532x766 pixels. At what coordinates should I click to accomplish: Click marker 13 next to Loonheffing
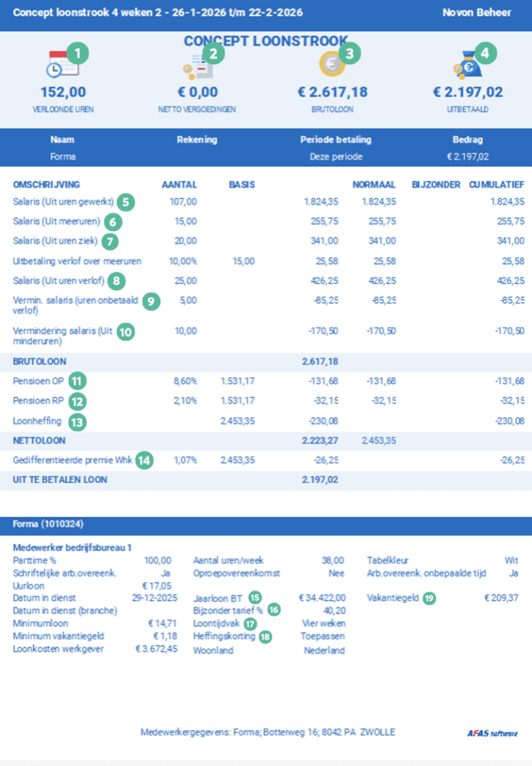[x=76, y=421]
